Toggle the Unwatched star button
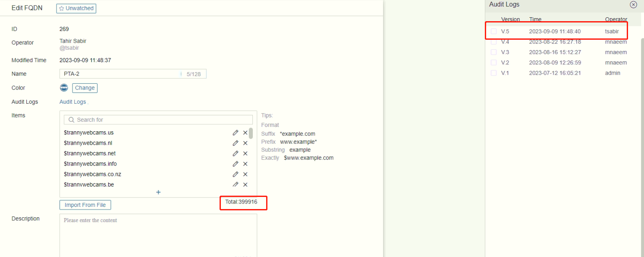644x257 pixels. point(76,8)
